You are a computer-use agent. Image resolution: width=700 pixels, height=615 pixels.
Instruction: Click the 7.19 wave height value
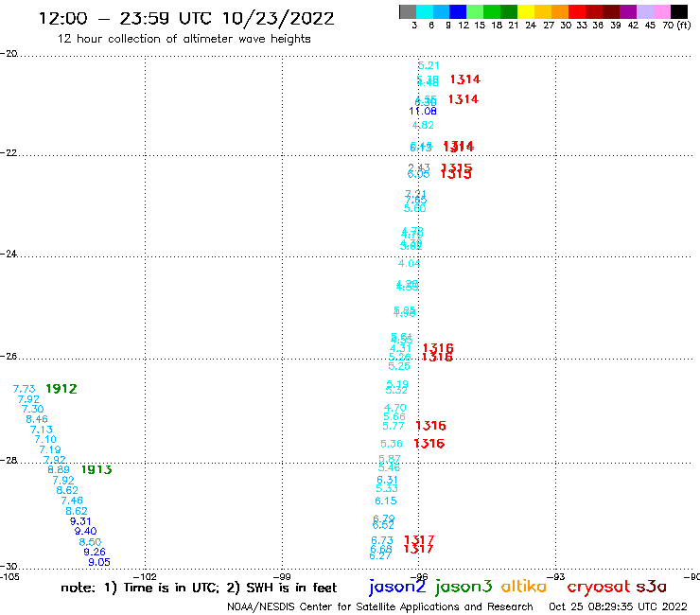50,449
